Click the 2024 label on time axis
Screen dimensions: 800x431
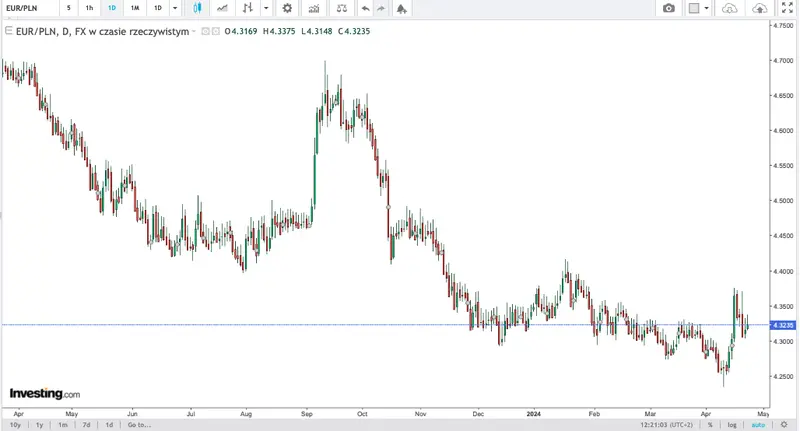coord(533,414)
